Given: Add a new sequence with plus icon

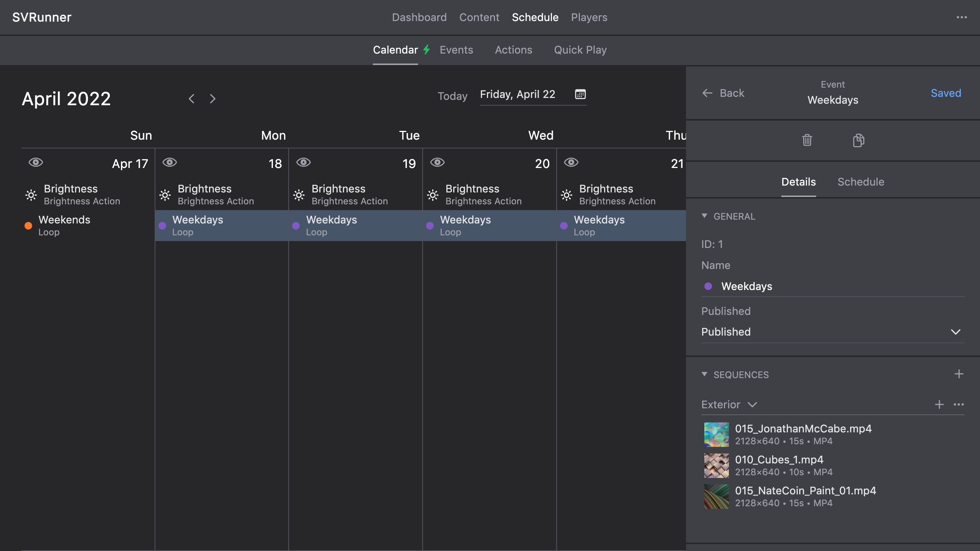Looking at the screenshot, I should [x=959, y=374].
